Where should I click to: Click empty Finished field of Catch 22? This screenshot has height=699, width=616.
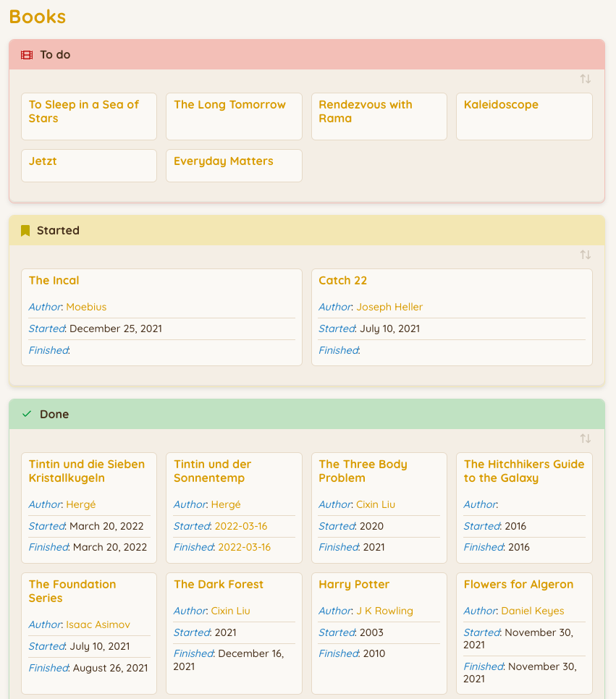click(x=452, y=350)
